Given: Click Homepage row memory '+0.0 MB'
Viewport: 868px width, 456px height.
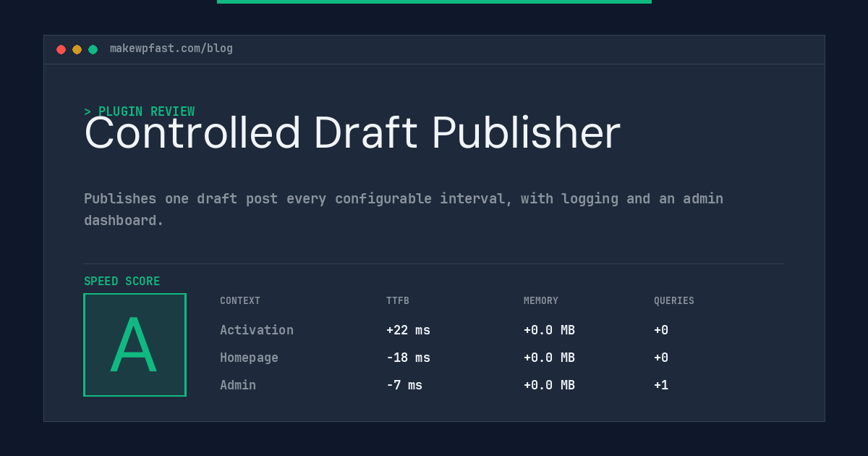Looking at the screenshot, I should (549, 358).
